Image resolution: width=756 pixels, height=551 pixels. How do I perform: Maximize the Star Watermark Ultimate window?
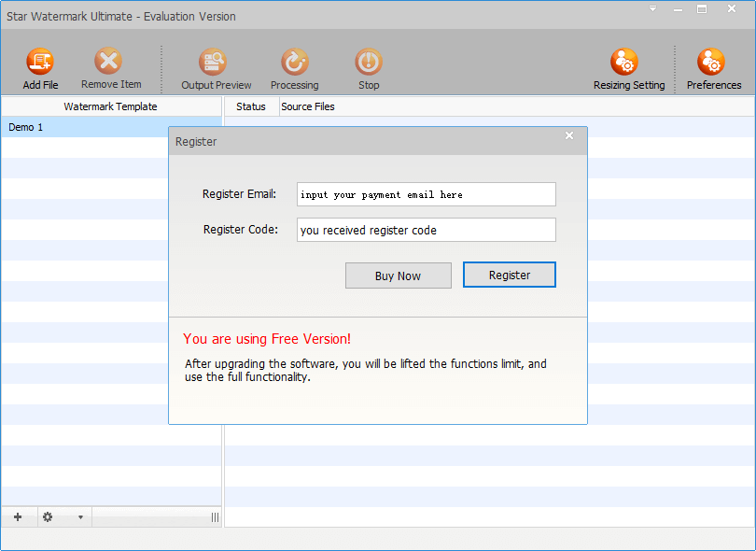coord(702,8)
